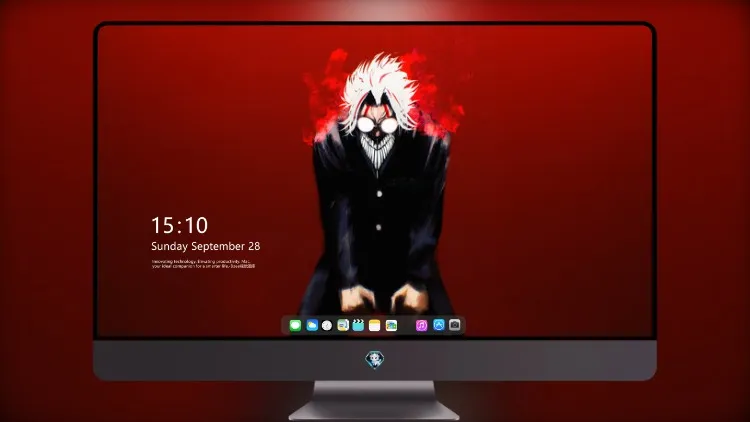Open the yellow Notes app in the dock

pyautogui.click(x=375, y=325)
